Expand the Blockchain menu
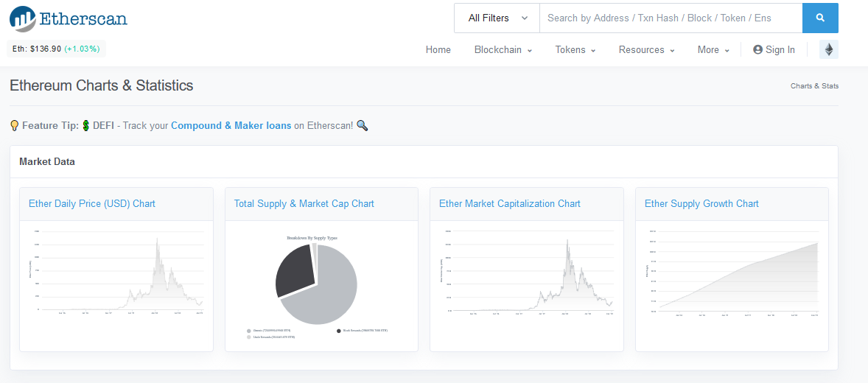 pos(503,50)
